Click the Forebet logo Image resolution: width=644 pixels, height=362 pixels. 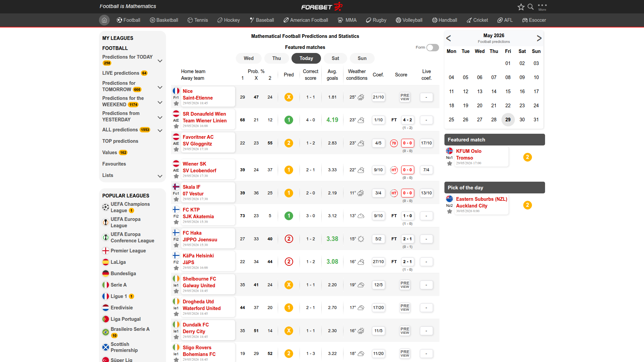pos(322,7)
